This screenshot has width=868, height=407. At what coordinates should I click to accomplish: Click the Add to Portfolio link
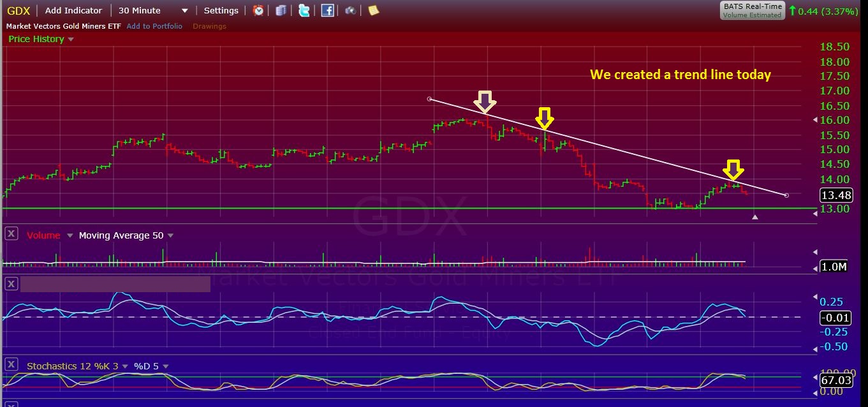(x=154, y=26)
